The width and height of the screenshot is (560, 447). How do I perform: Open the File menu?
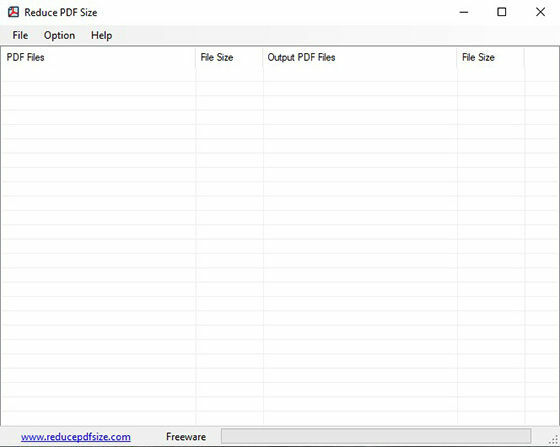[20, 35]
